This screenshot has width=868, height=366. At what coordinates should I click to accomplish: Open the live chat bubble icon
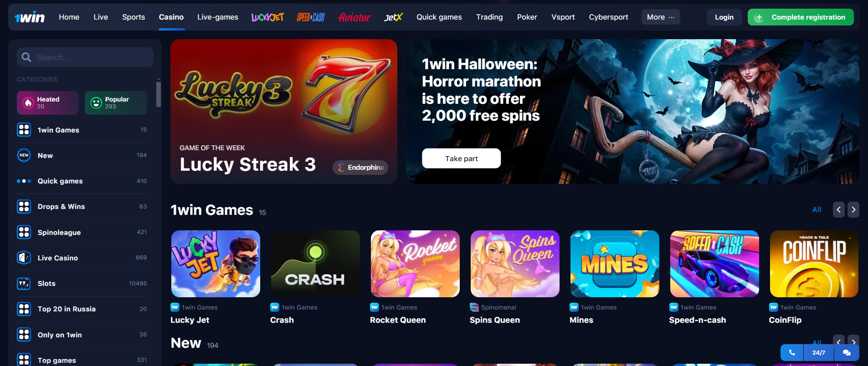tap(847, 352)
